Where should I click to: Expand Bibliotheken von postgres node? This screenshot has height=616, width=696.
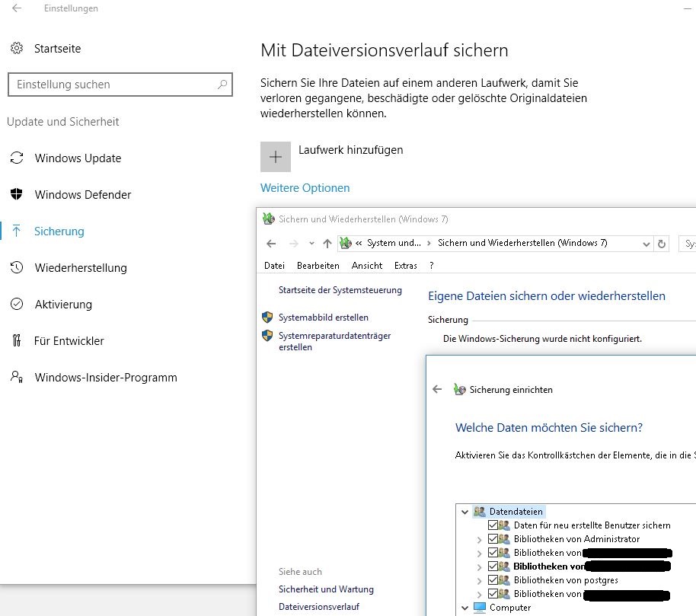click(x=479, y=580)
